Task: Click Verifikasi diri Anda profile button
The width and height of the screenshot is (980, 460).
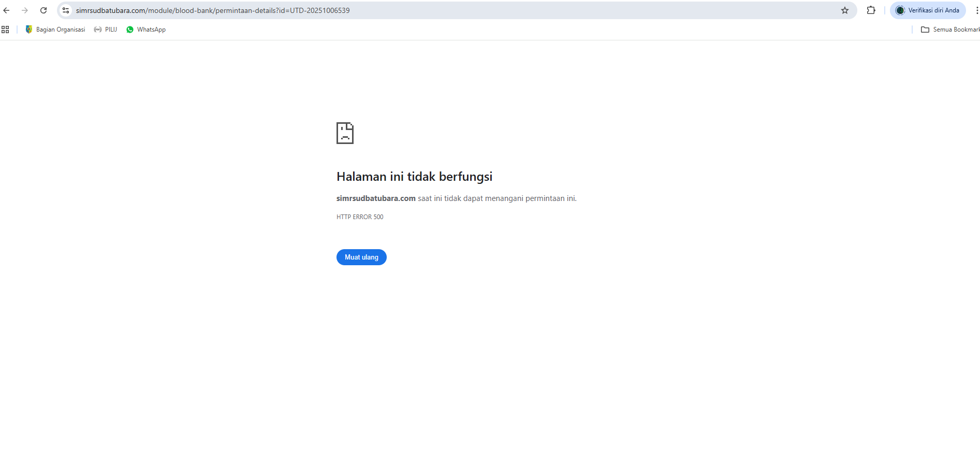Action: pos(928,10)
